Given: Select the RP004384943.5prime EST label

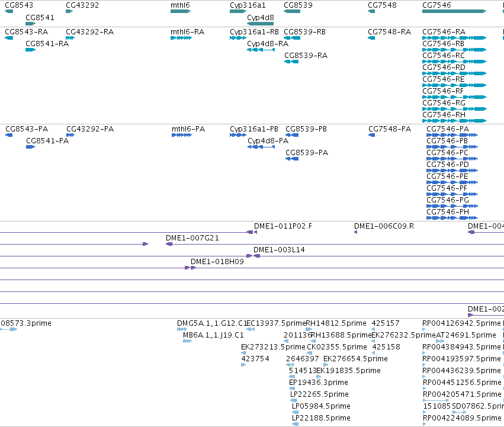Looking at the screenshot, I should pyautogui.click(x=461, y=347).
